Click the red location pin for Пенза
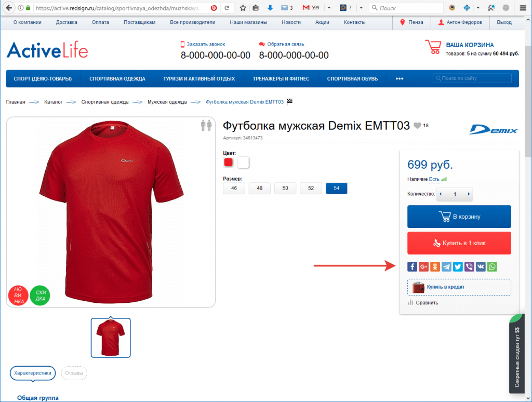Image resolution: width=532 pixels, height=402 pixels. (x=403, y=22)
